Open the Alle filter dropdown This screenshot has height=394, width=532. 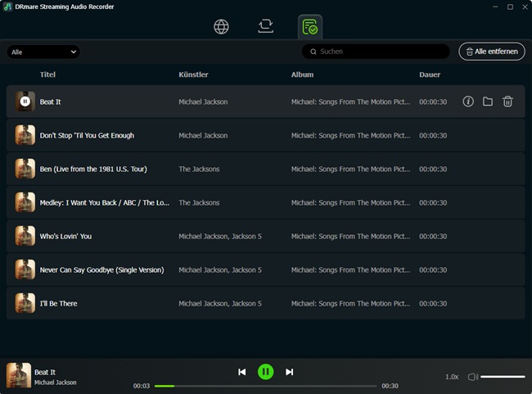click(x=43, y=52)
